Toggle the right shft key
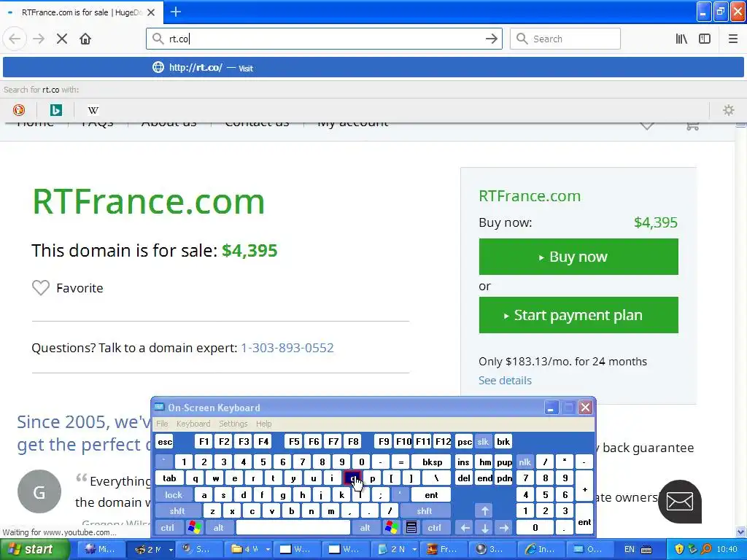 [x=425, y=511]
